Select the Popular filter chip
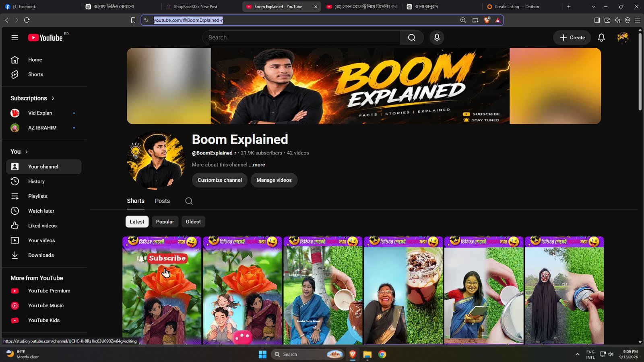644x362 pixels. pyautogui.click(x=165, y=222)
